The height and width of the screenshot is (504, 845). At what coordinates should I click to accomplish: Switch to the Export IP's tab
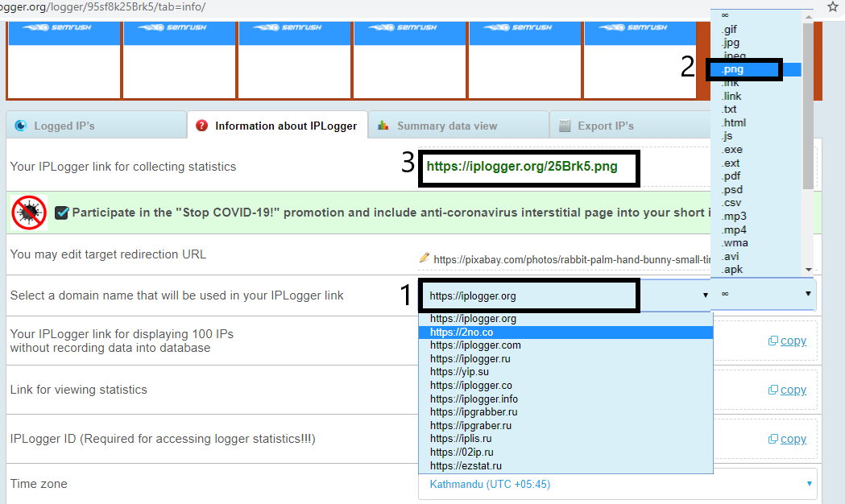point(631,126)
